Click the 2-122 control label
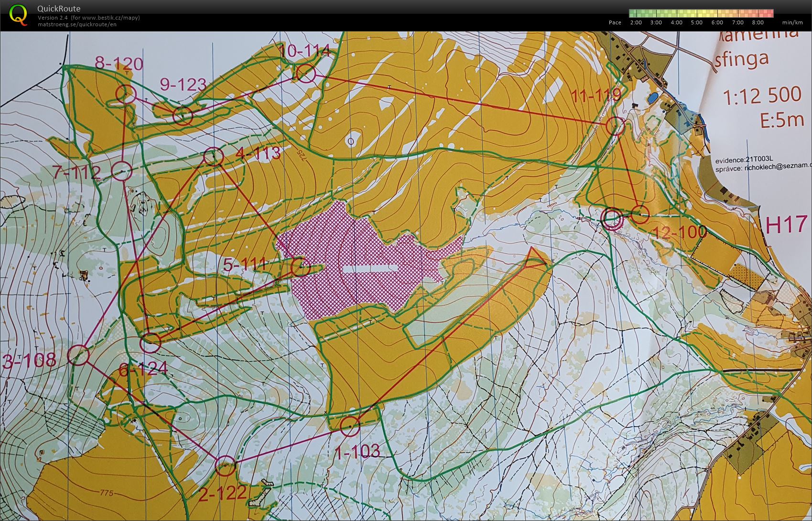This screenshot has width=812, height=521. coord(222,494)
